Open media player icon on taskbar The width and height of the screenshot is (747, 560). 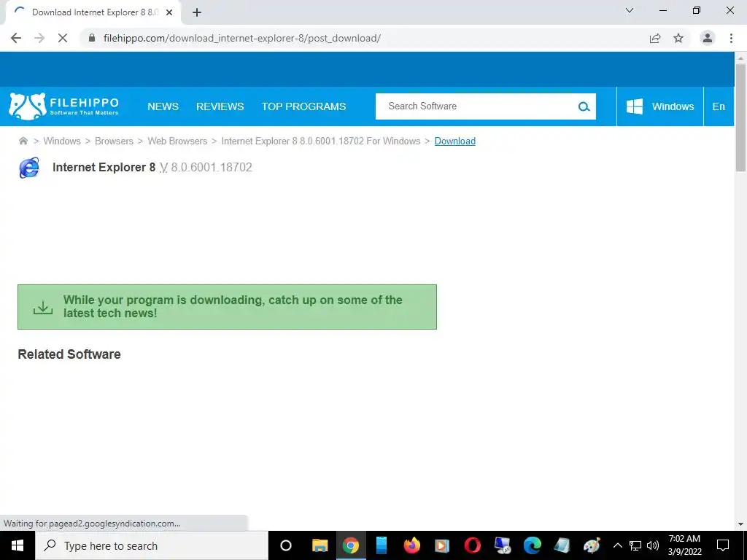pos(442,545)
